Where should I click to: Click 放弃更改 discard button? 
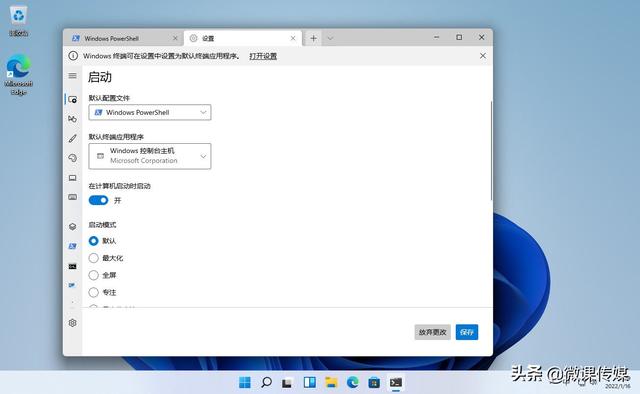coord(432,332)
